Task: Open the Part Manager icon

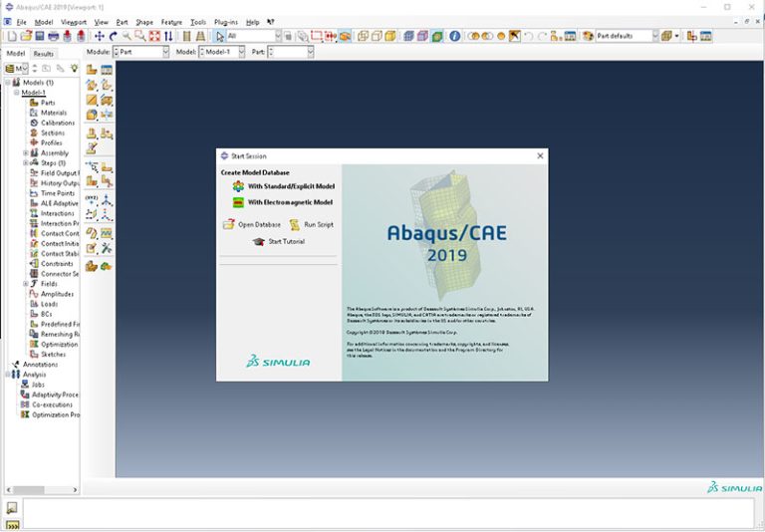Action: (x=107, y=70)
